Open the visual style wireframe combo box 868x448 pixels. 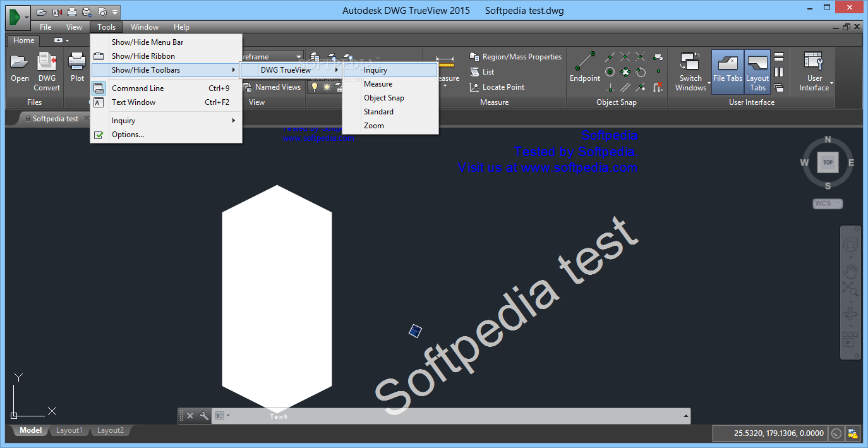tap(272, 57)
